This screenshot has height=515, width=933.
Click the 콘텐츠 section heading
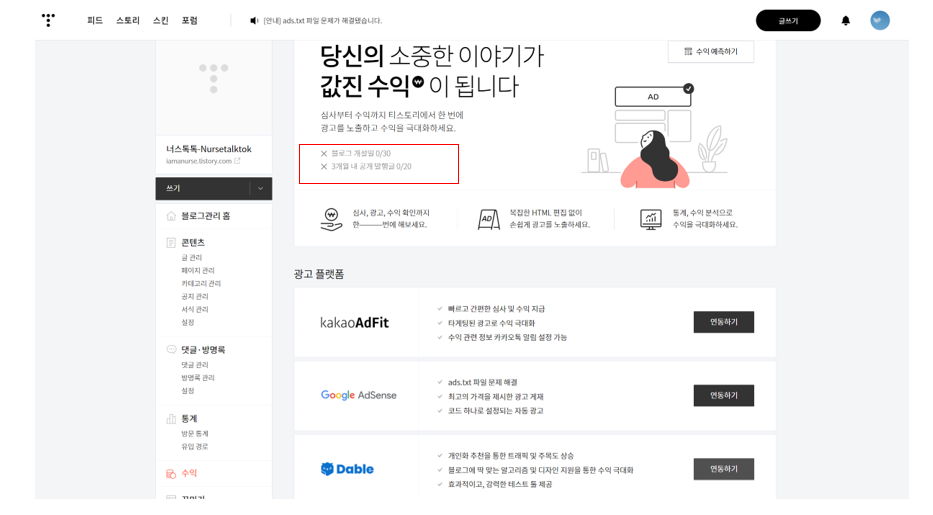193,243
